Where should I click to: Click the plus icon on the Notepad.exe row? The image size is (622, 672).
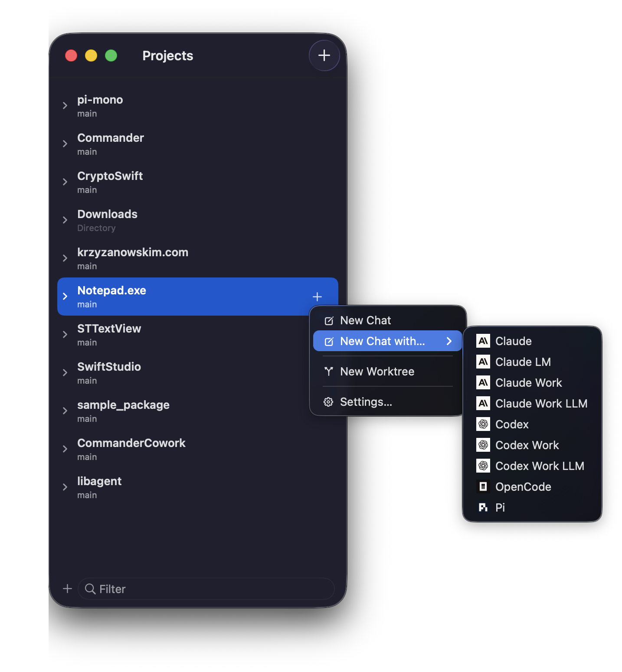tap(317, 297)
